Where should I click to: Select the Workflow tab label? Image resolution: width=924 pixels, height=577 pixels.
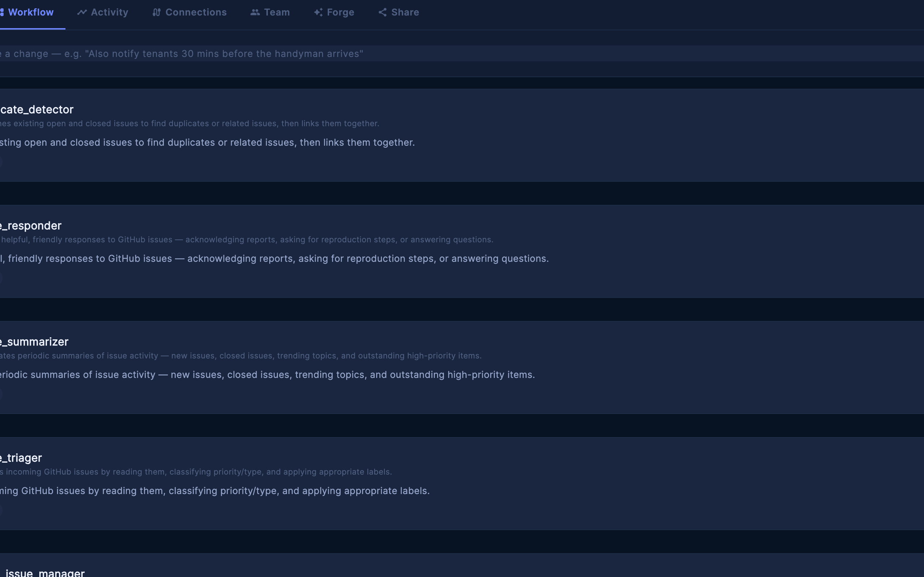click(31, 12)
